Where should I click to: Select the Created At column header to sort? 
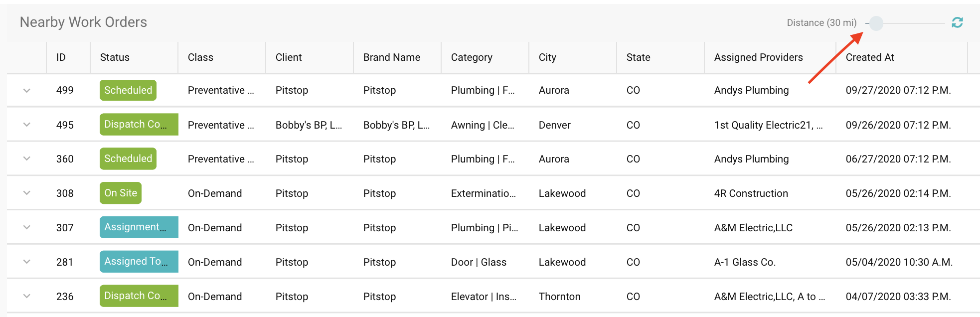(x=869, y=57)
